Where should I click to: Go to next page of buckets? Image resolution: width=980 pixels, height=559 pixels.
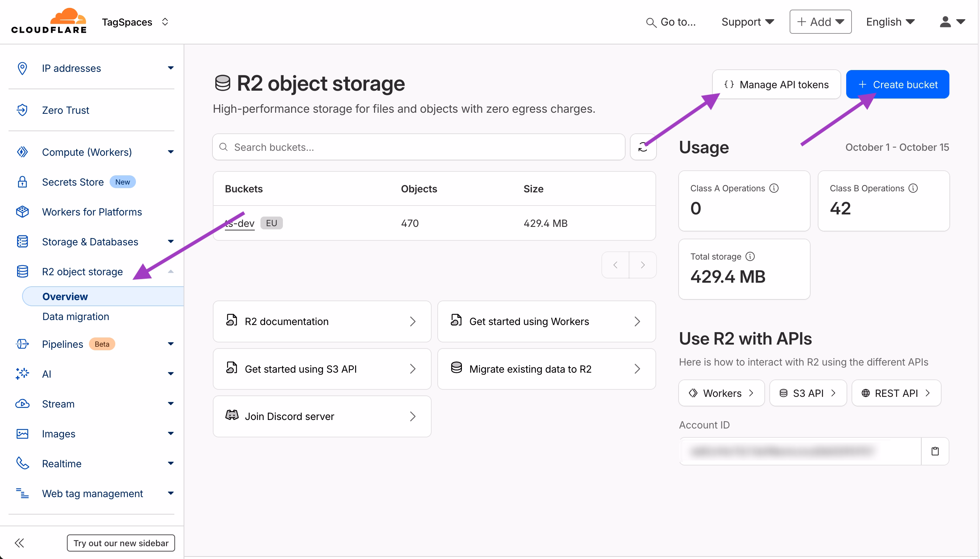[642, 265]
